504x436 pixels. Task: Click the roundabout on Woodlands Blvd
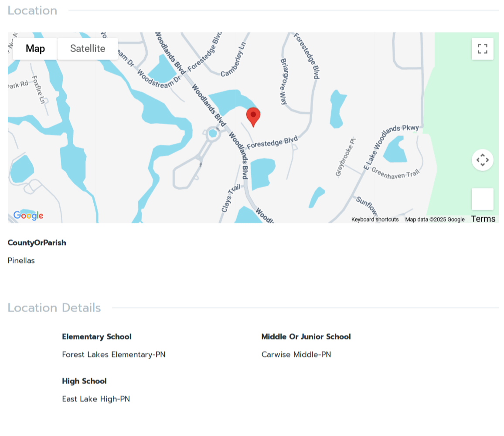tap(213, 133)
